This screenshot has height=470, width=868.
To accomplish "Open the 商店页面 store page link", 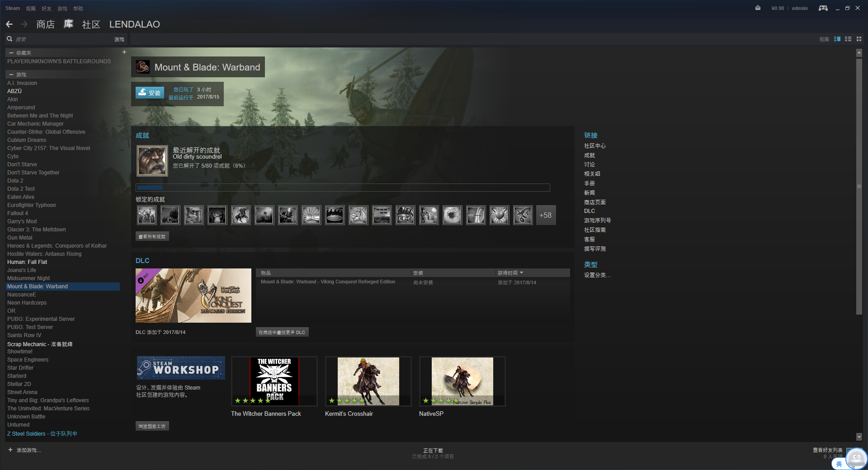I will point(594,202).
